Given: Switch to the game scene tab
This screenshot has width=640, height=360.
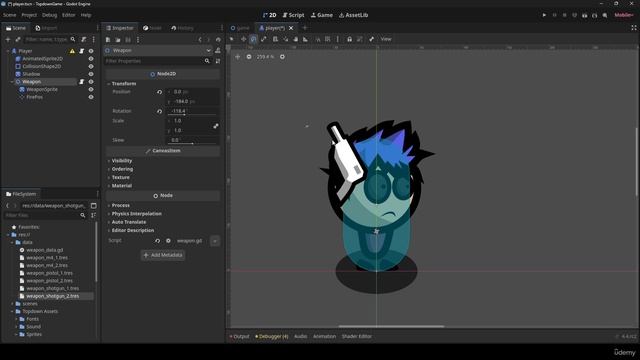Looking at the screenshot, I should [x=240, y=28].
